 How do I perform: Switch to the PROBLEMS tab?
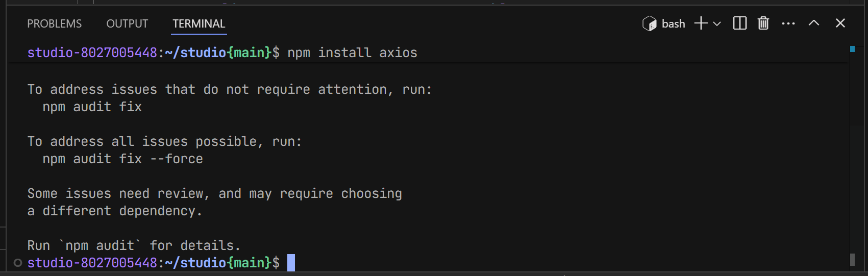point(54,24)
